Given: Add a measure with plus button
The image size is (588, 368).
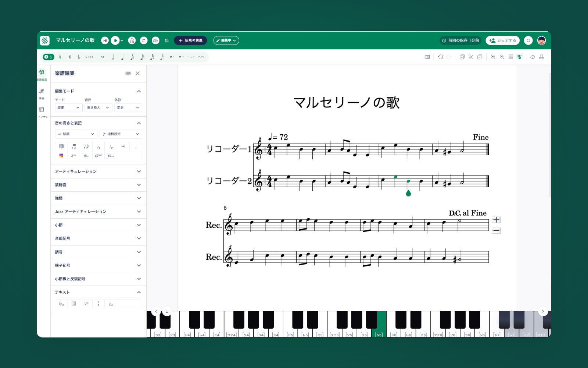Looking at the screenshot, I should 496,220.
